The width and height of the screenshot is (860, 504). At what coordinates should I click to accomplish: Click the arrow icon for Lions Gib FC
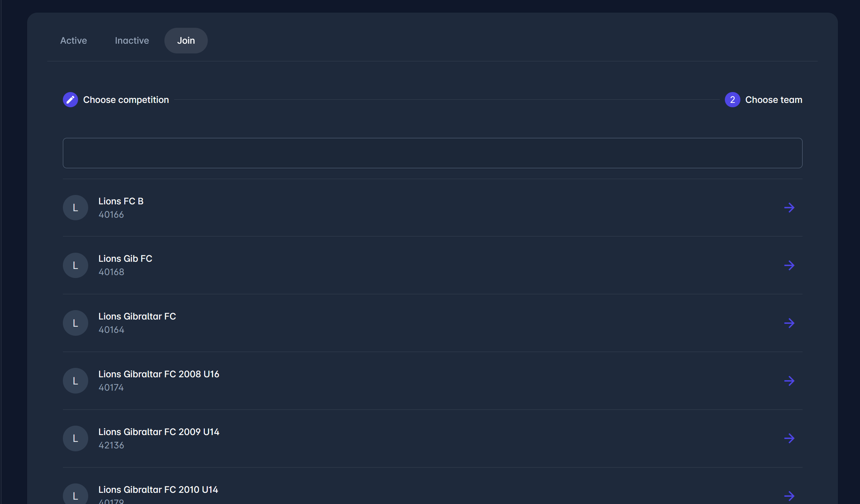pyautogui.click(x=789, y=265)
